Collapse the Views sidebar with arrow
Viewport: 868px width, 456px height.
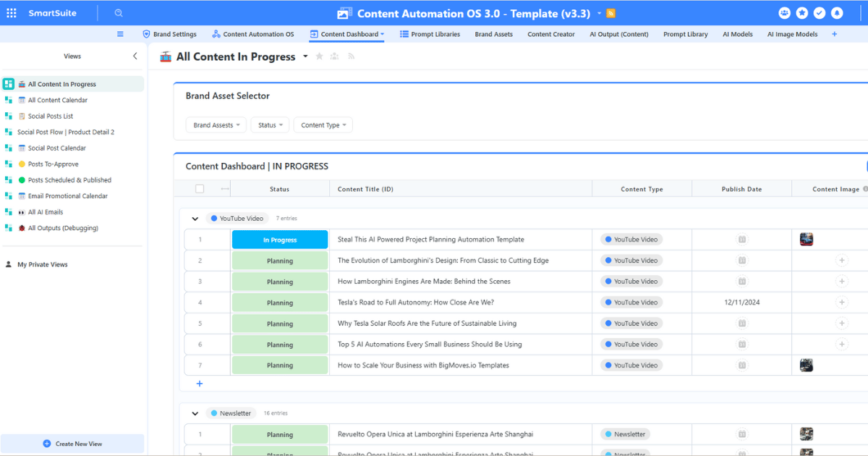point(135,56)
